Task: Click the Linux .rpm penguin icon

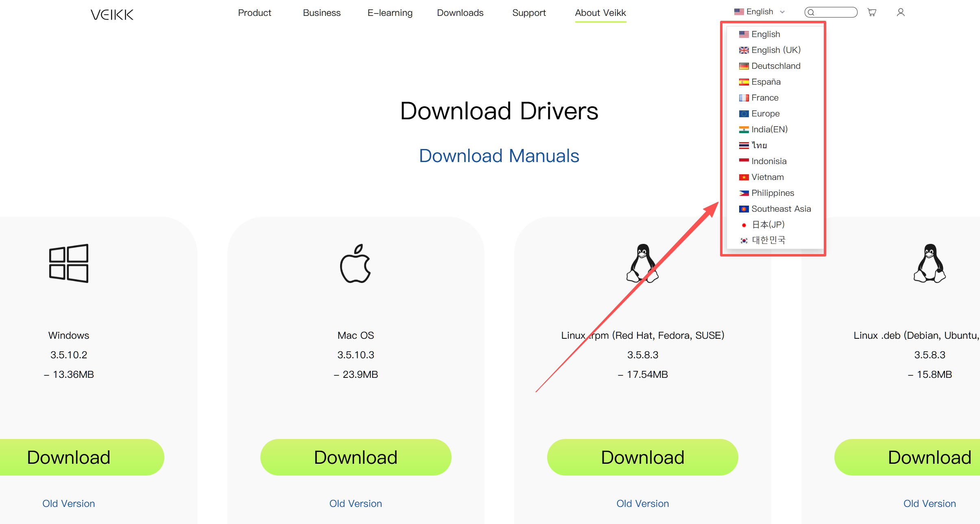Action: click(642, 263)
